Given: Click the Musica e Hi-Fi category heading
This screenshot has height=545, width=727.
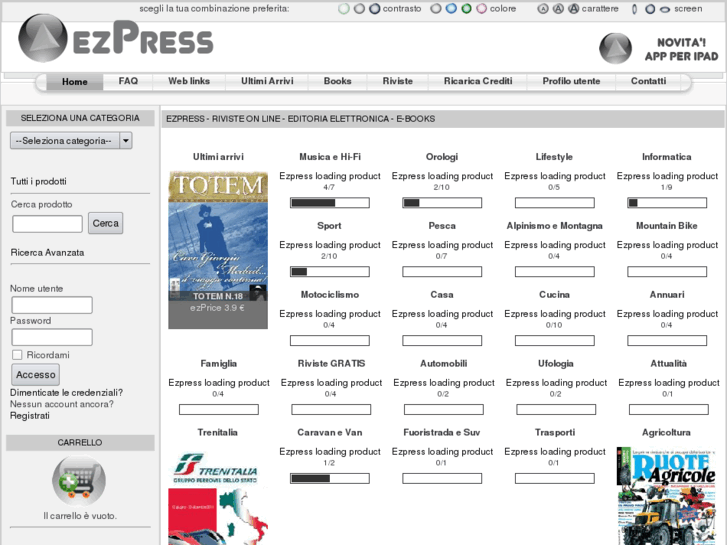Looking at the screenshot, I should pyautogui.click(x=330, y=157).
